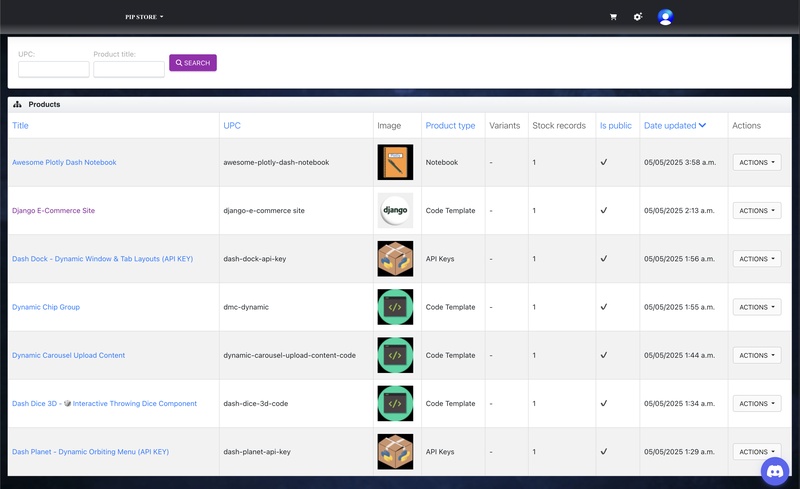Viewport: 800px width, 489px height.
Task: Focus the UPC search input field
Action: coord(54,69)
